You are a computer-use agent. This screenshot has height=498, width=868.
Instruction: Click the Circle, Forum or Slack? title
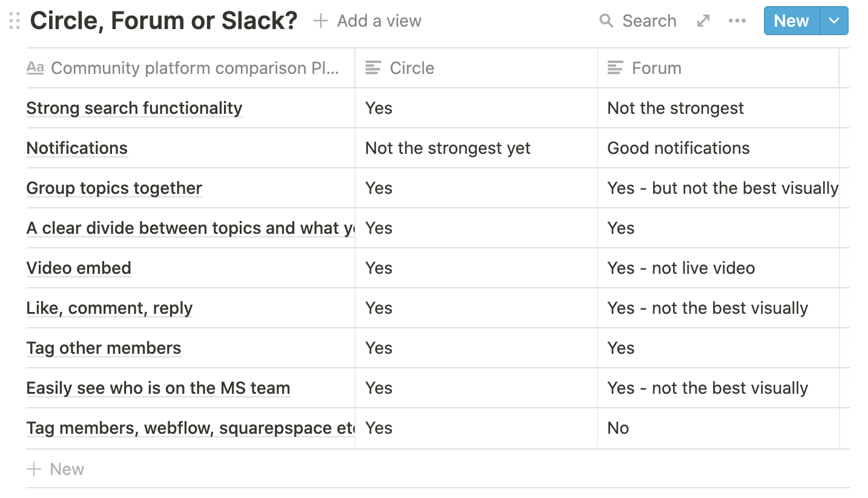(163, 21)
